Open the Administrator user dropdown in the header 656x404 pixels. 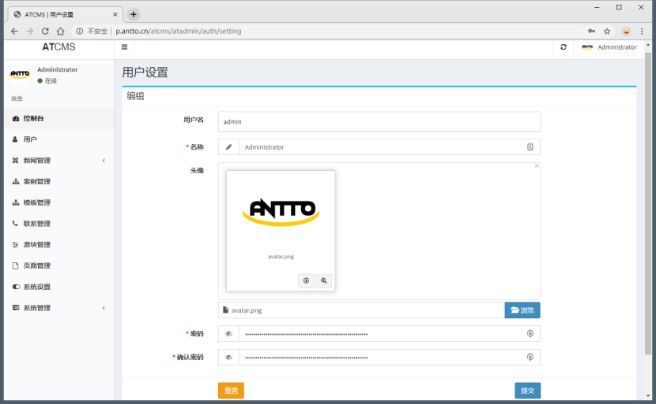point(608,47)
